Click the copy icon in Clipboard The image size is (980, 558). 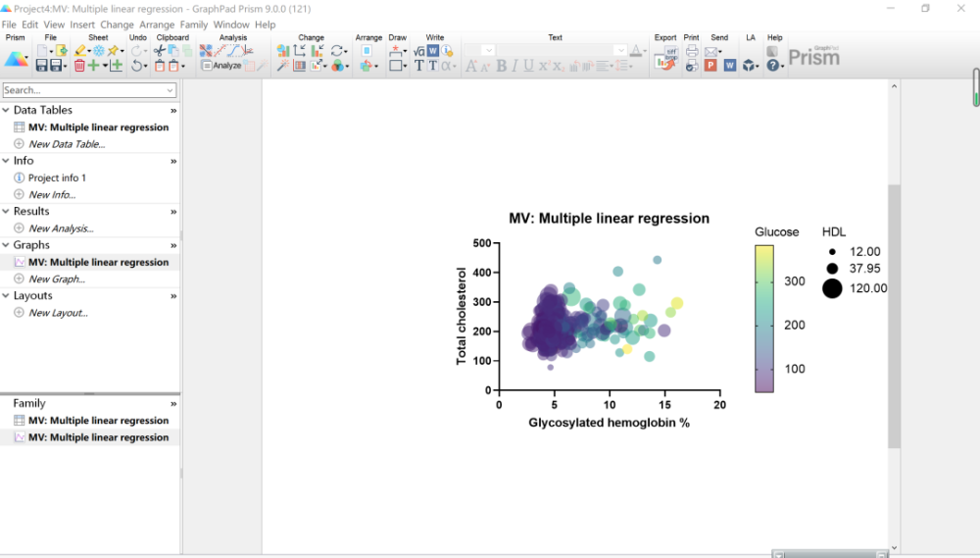tap(173, 51)
